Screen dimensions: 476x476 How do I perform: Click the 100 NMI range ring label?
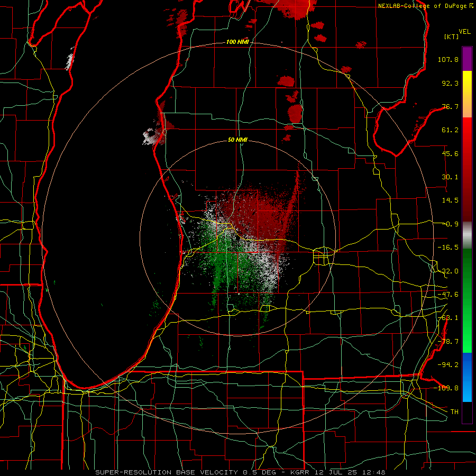[x=237, y=42]
